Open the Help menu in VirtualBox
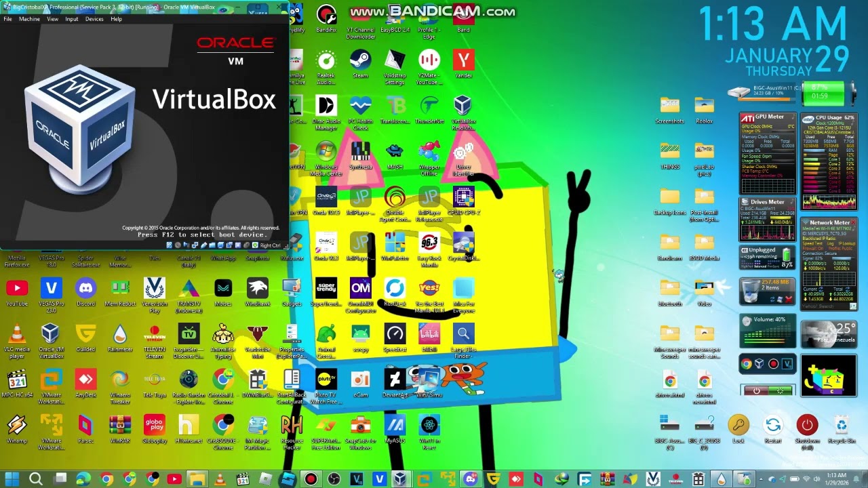The height and width of the screenshot is (488, 868). pos(116,19)
